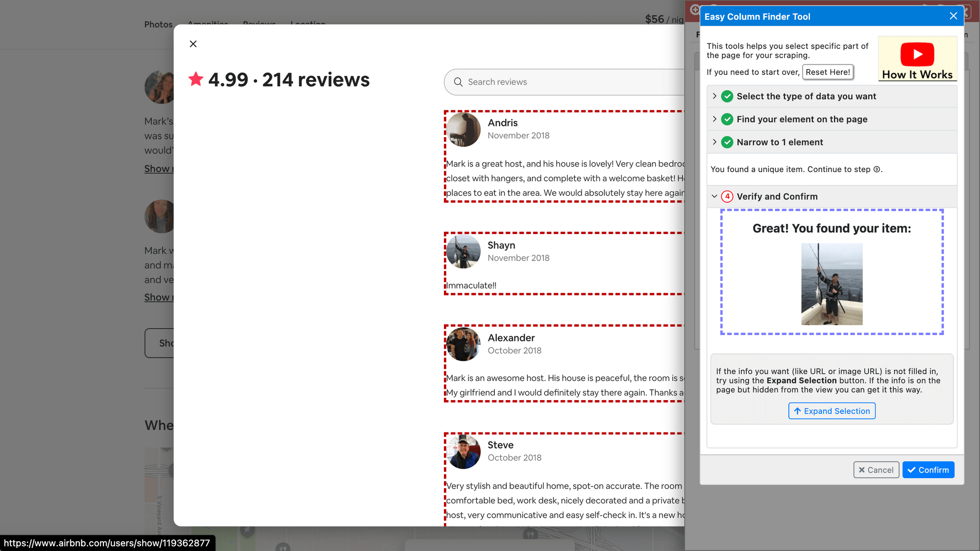This screenshot has width=980, height=551.
Task: Open Shayn's profile photo
Action: [464, 252]
